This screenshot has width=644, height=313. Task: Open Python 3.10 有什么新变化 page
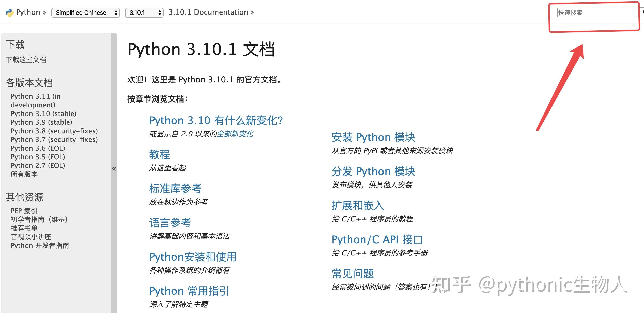[216, 120]
